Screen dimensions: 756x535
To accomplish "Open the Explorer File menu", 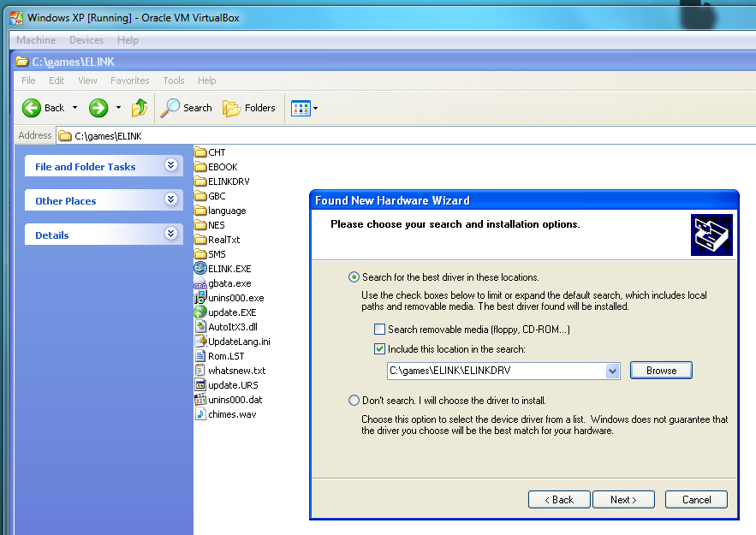I will click(x=28, y=80).
